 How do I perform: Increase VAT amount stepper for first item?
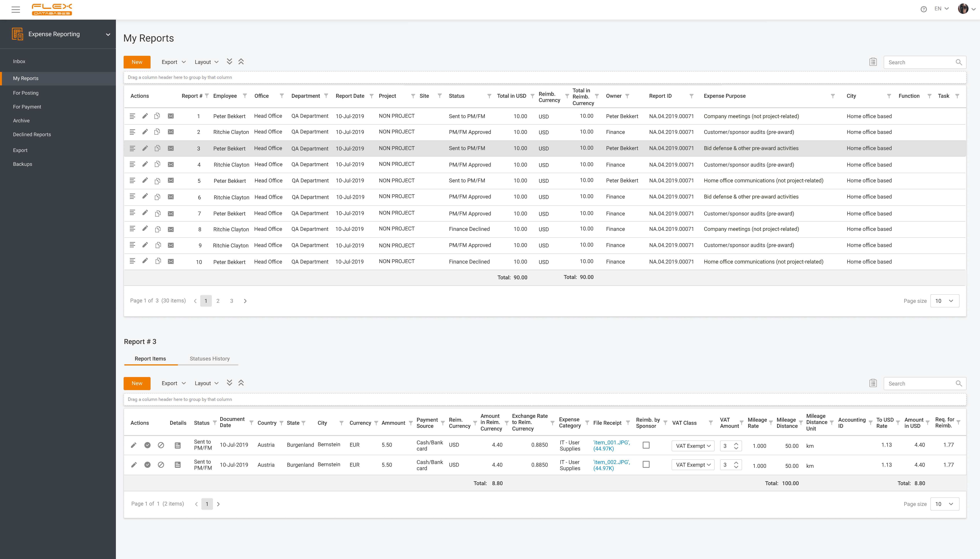pyautogui.click(x=736, y=443)
